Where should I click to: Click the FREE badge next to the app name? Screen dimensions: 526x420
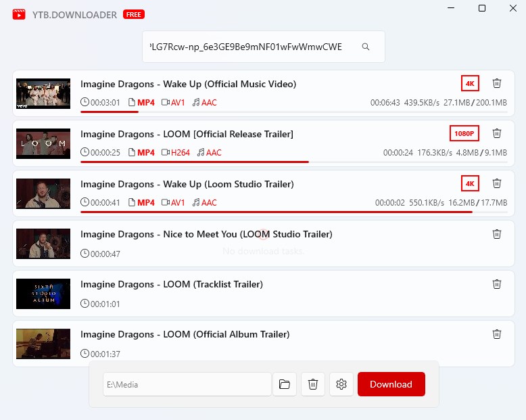(134, 14)
